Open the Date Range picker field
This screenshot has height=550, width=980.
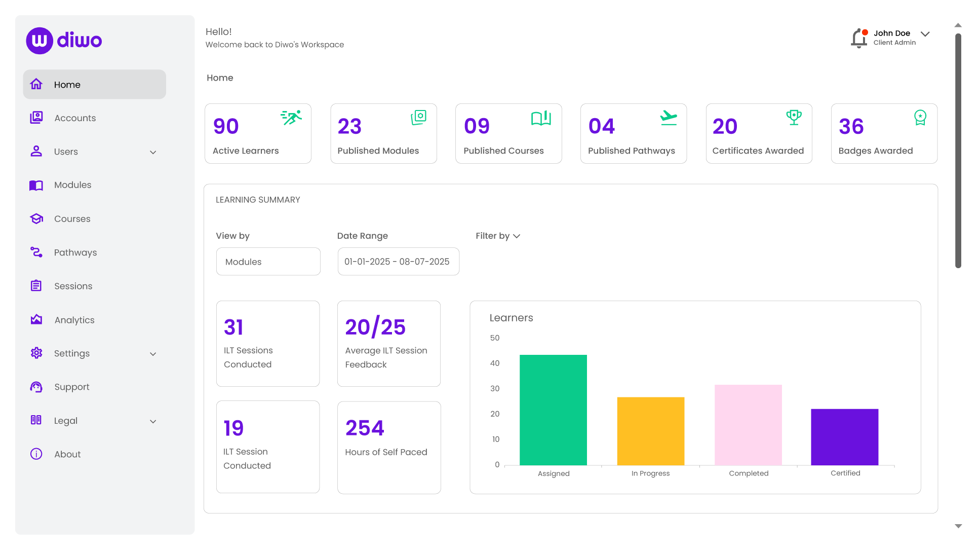tap(399, 262)
